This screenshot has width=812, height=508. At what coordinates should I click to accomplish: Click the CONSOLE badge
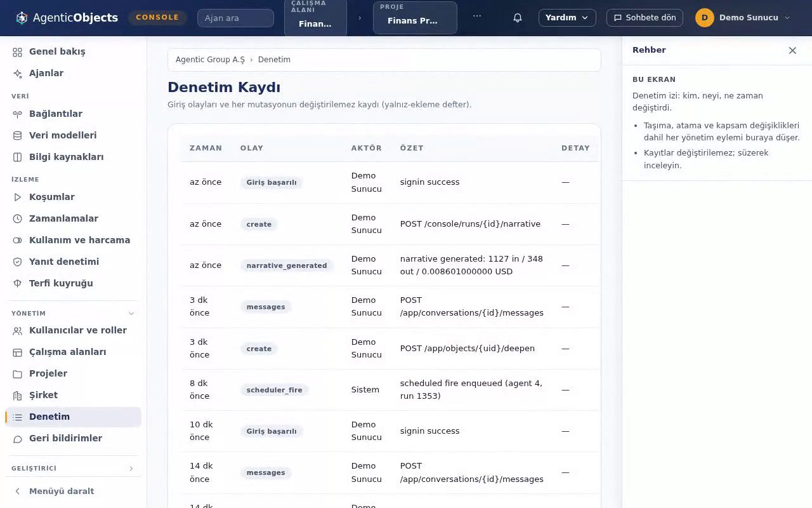click(x=157, y=17)
